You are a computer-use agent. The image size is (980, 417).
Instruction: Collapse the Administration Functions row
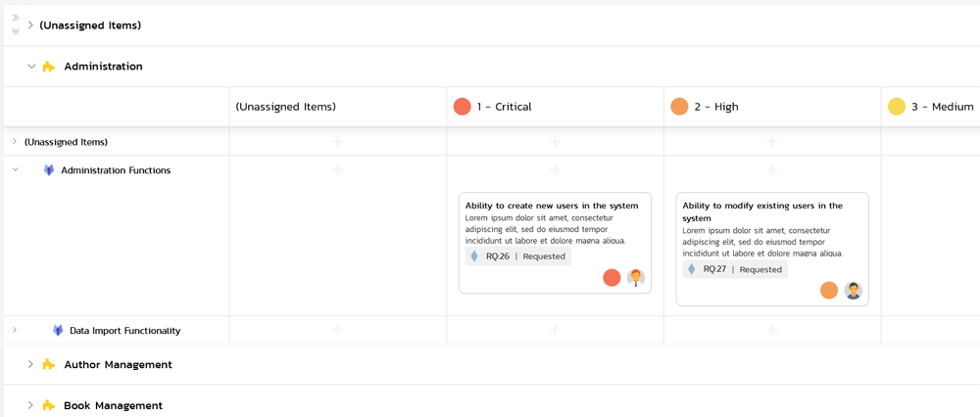15,170
